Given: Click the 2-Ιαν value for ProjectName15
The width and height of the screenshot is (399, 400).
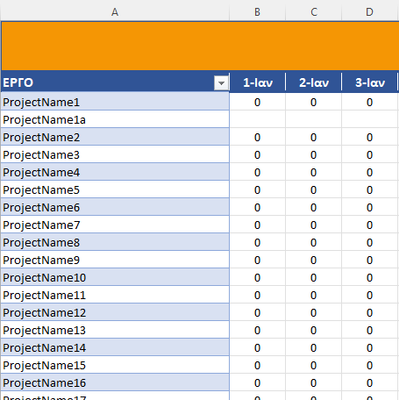Looking at the screenshot, I should click(314, 365).
